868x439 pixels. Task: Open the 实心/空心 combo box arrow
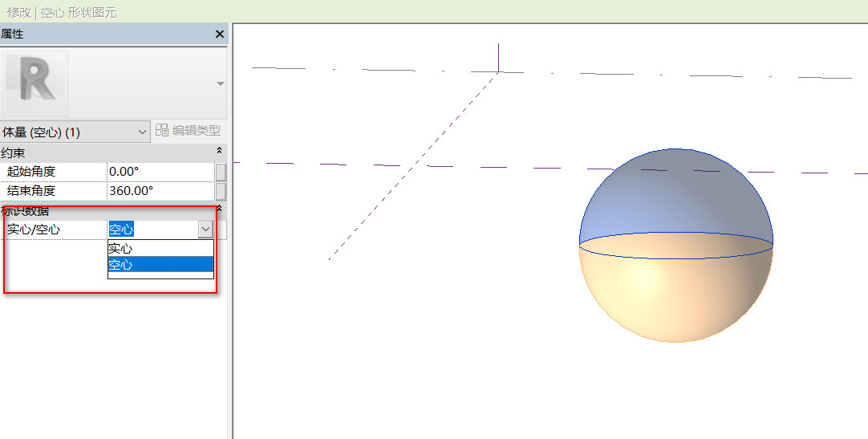click(x=205, y=230)
